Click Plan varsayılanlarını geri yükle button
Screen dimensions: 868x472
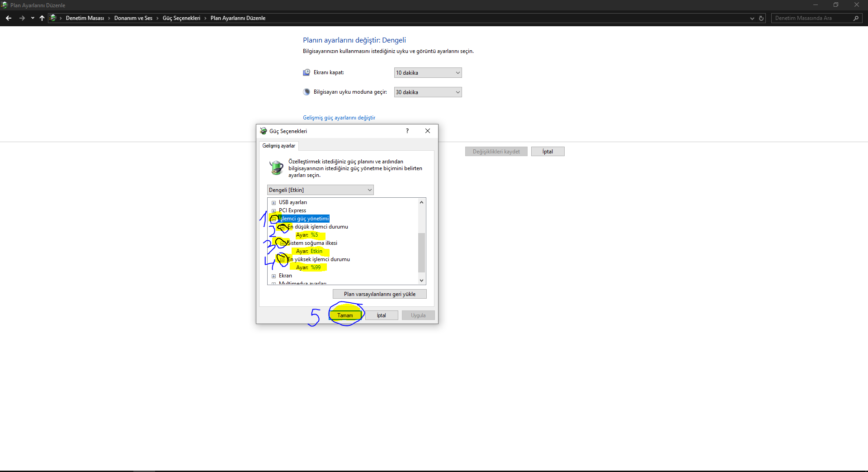pos(380,294)
